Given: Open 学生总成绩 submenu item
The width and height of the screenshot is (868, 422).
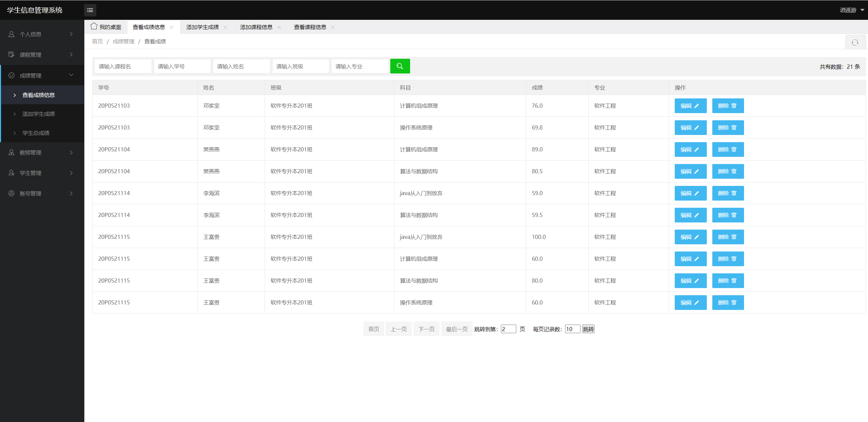Looking at the screenshot, I should click(36, 133).
